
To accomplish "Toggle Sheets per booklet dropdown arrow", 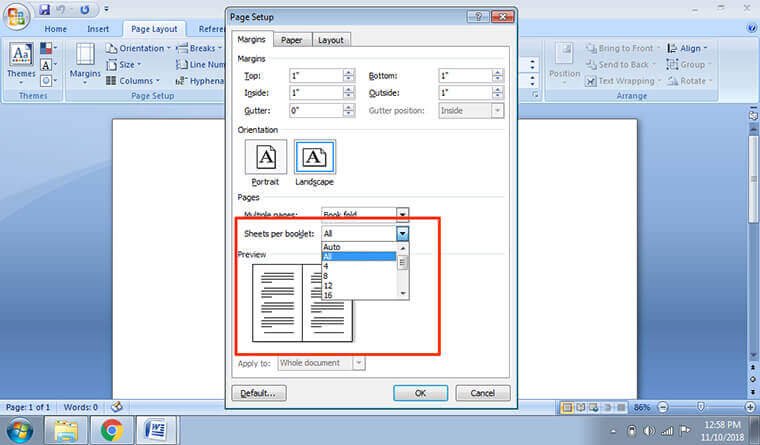I will tap(402, 234).
